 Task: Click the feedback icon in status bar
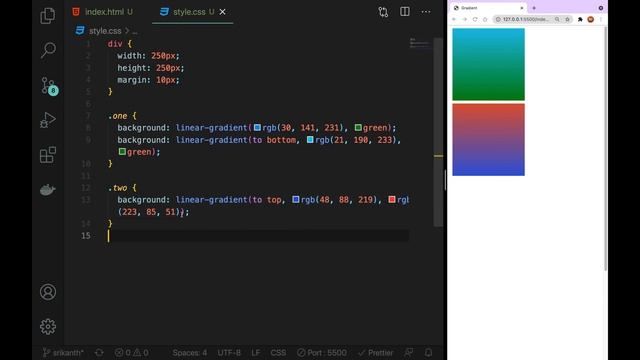point(409,353)
